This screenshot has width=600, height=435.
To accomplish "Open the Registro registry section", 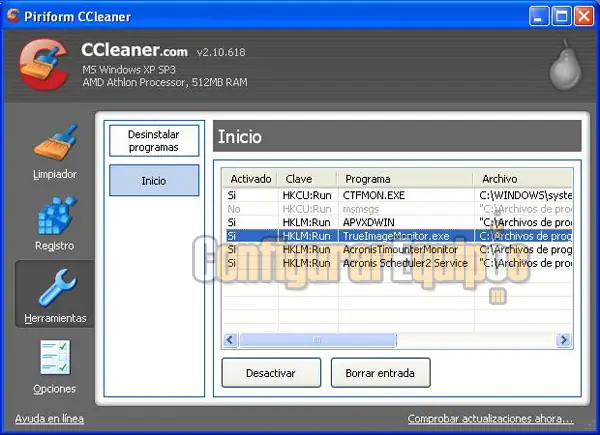I will click(55, 223).
